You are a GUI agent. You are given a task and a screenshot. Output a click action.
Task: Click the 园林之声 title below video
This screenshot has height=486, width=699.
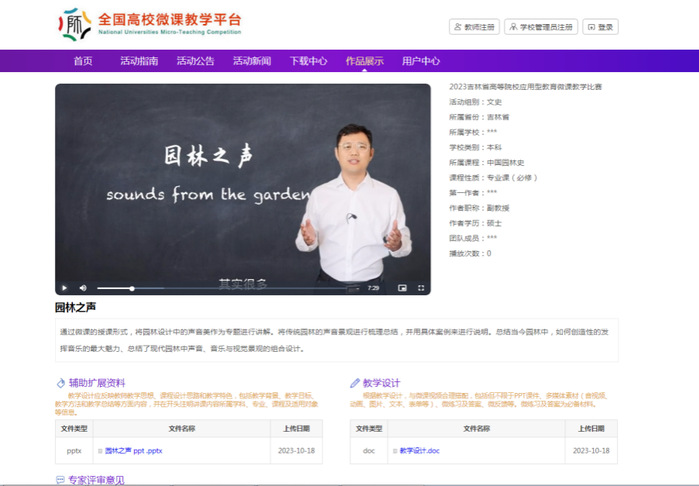75,307
